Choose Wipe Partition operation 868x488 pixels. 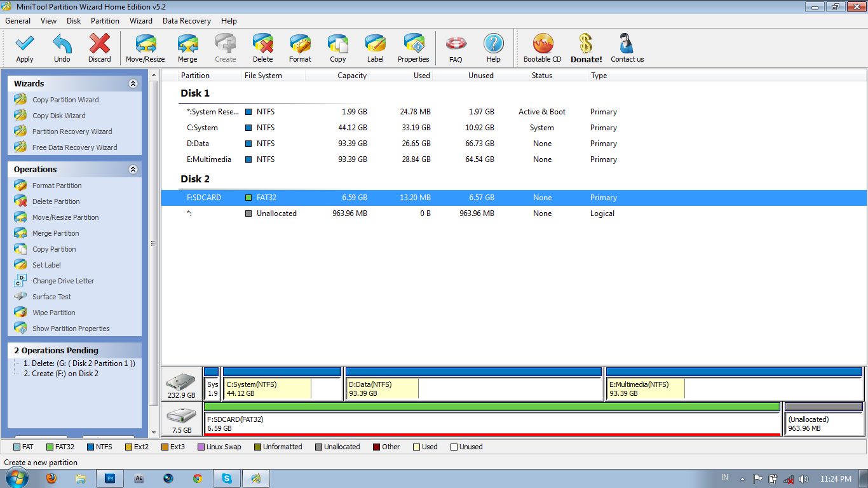[x=53, y=313]
